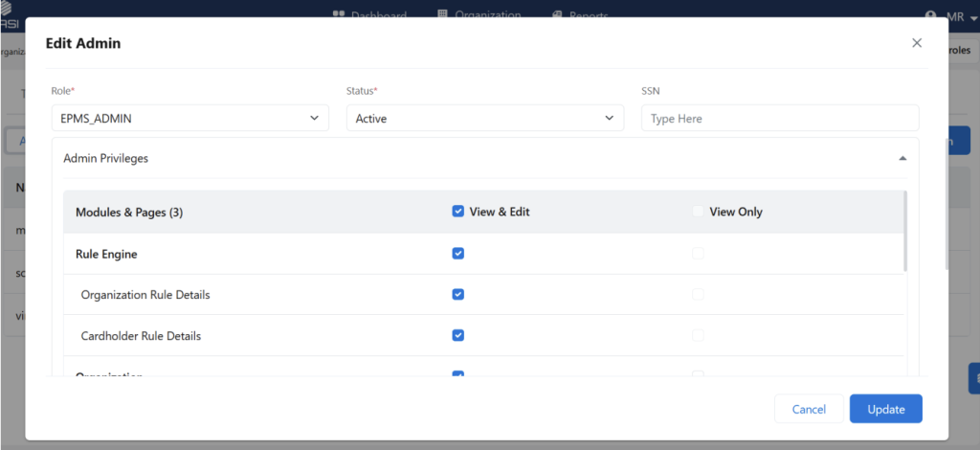This screenshot has height=450, width=980.
Task: Open the Organization nav item
Action: [x=479, y=15]
